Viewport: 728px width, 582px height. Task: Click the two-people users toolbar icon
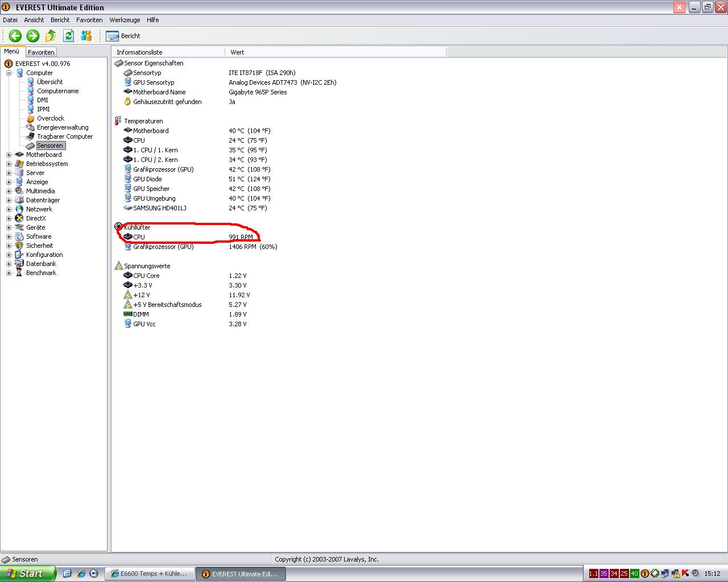86,36
